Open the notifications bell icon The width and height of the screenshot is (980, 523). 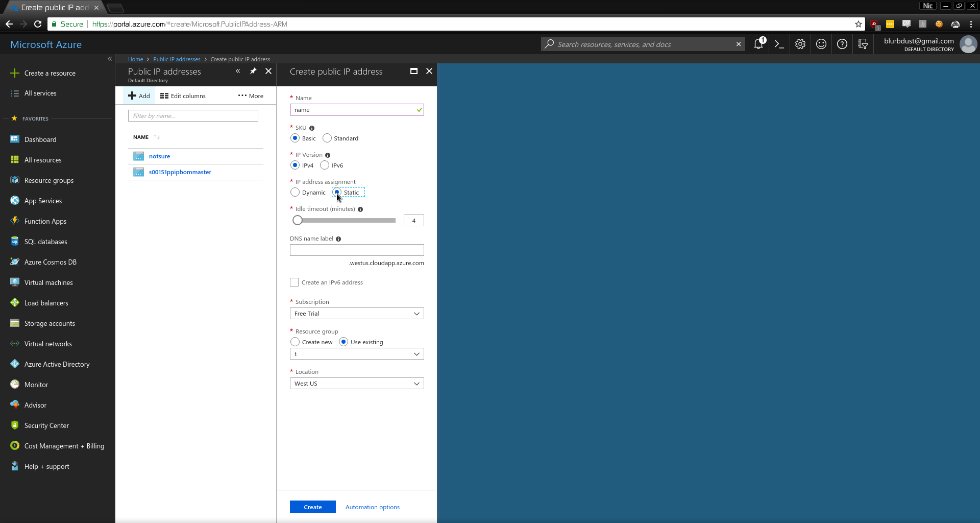758,44
